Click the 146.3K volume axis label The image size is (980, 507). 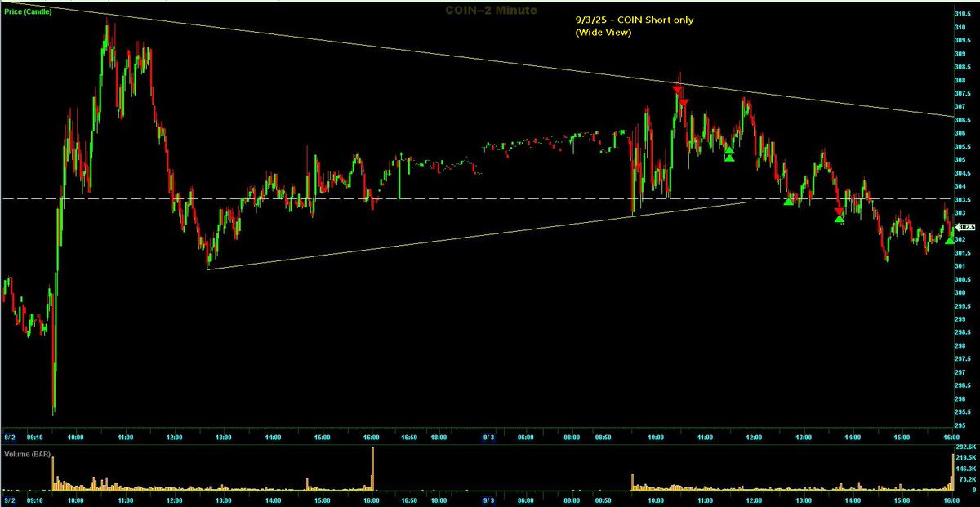[965, 469]
